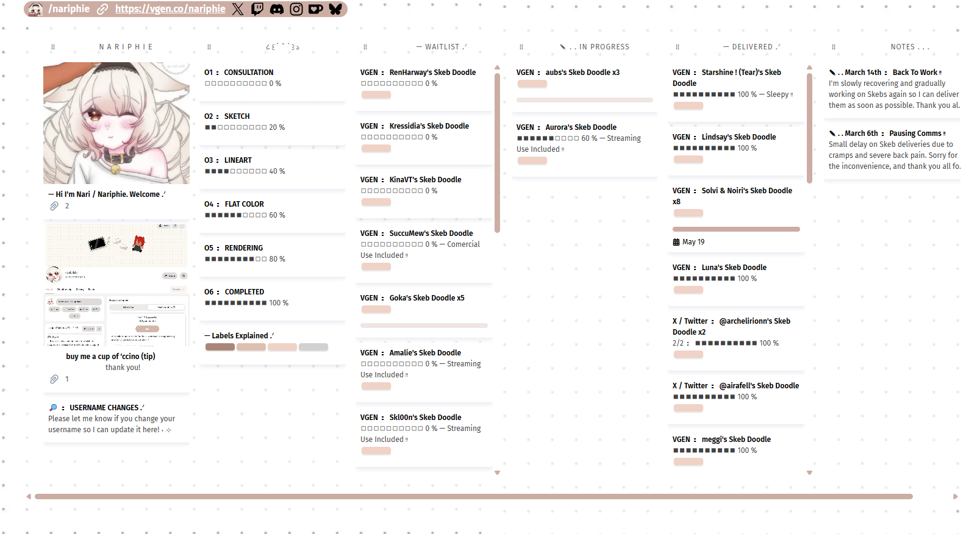This screenshot has height=534, width=980.
Task: Click the drag handle of NOTES list
Action: pos(834,47)
